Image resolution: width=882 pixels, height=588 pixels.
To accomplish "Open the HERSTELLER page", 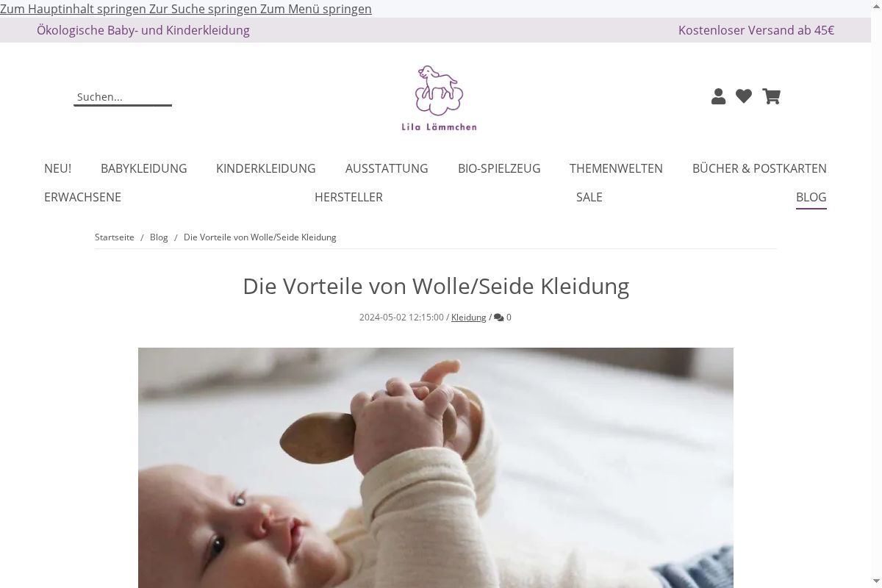I will coord(348,197).
